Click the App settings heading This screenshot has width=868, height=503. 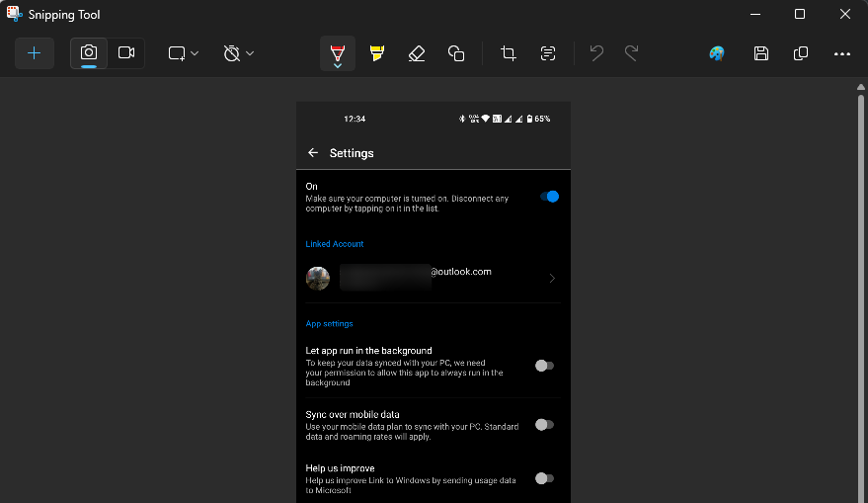click(x=329, y=323)
